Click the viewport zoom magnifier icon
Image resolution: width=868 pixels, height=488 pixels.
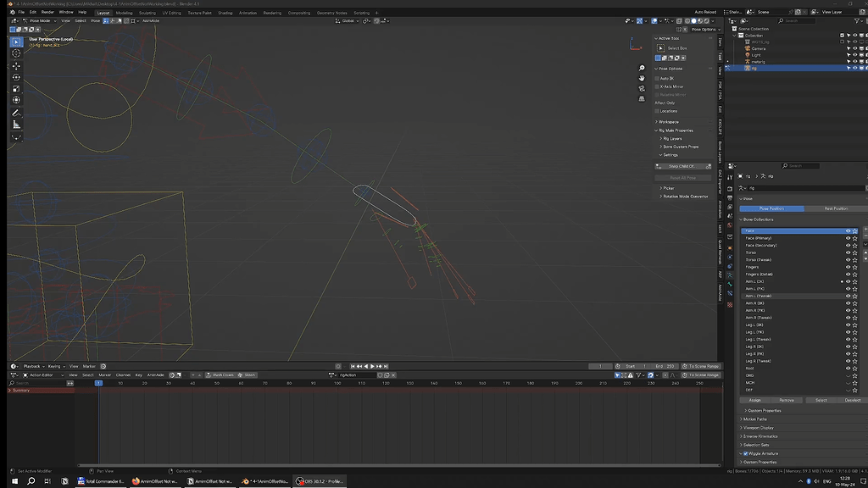pyautogui.click(x=642, y=68)
